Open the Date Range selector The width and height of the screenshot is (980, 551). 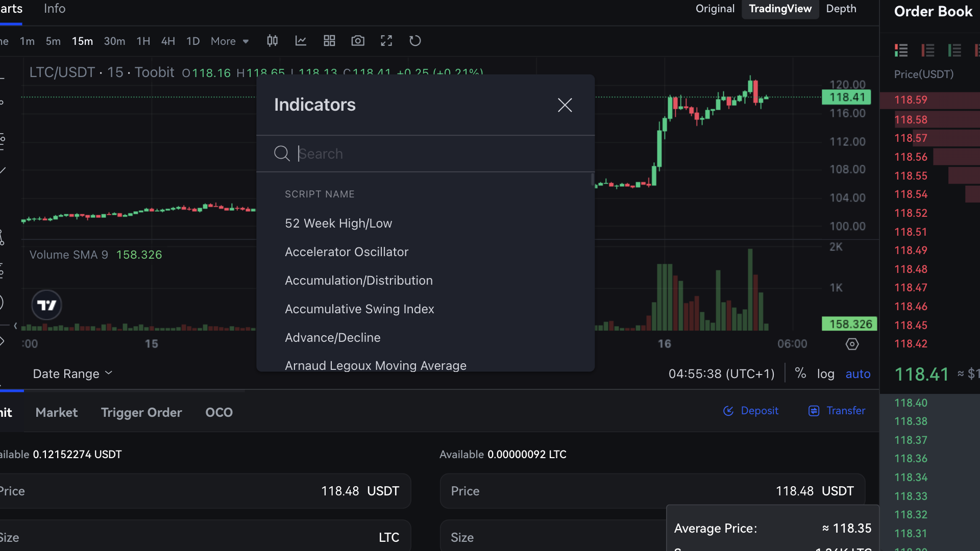pyautogui.click(x=71, y=373)
